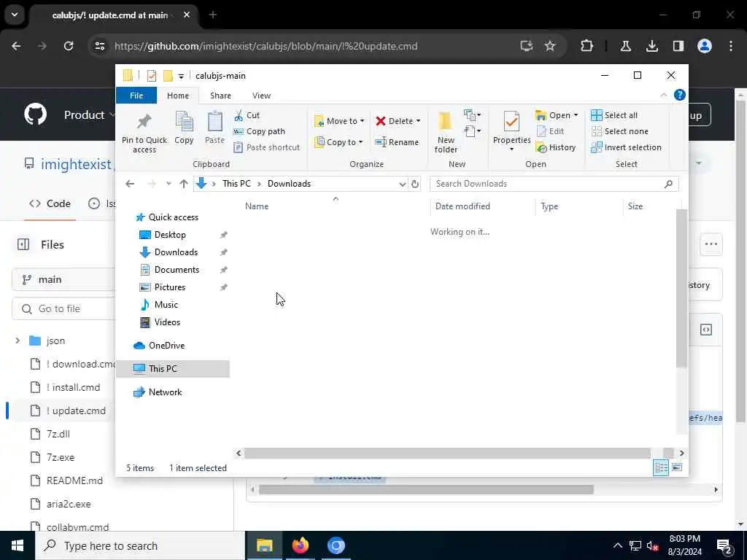The width and height of the screenshot is (747, 560).
Task: Click Cut in the Clipboard group
Action: [247, 115]
